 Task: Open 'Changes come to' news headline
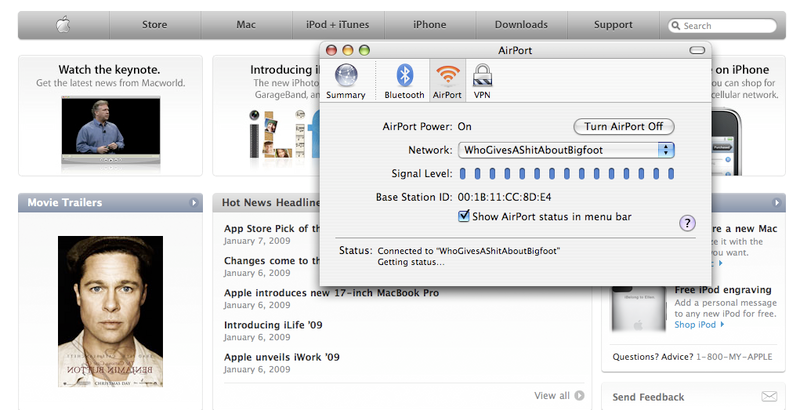(272, 261)
